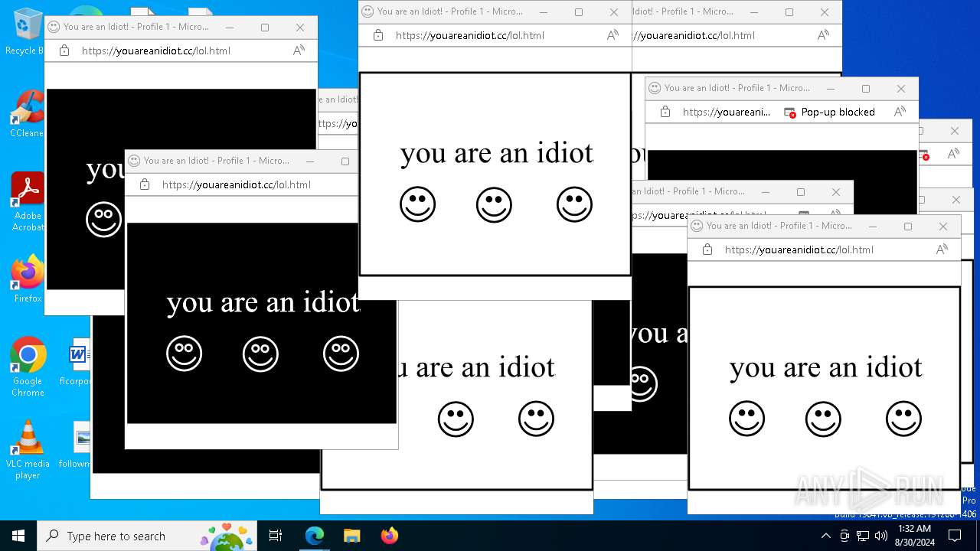The width and height of the screenshot is (980, 551).
Task: Click the URL in top-left window address bar
Action: (156, 51)
